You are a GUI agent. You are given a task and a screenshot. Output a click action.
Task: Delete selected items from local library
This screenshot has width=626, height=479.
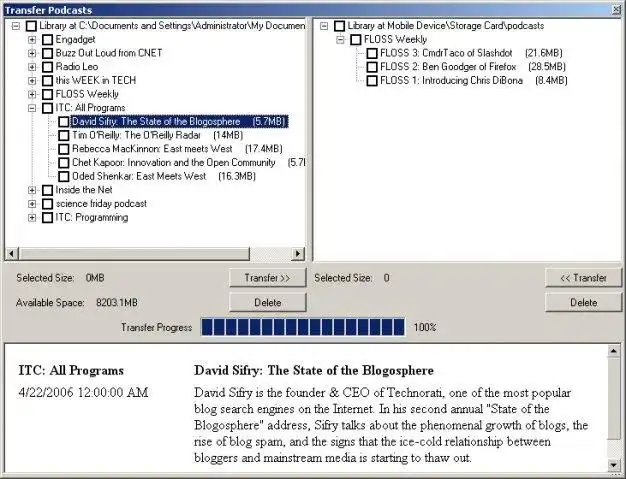point(267,303)
